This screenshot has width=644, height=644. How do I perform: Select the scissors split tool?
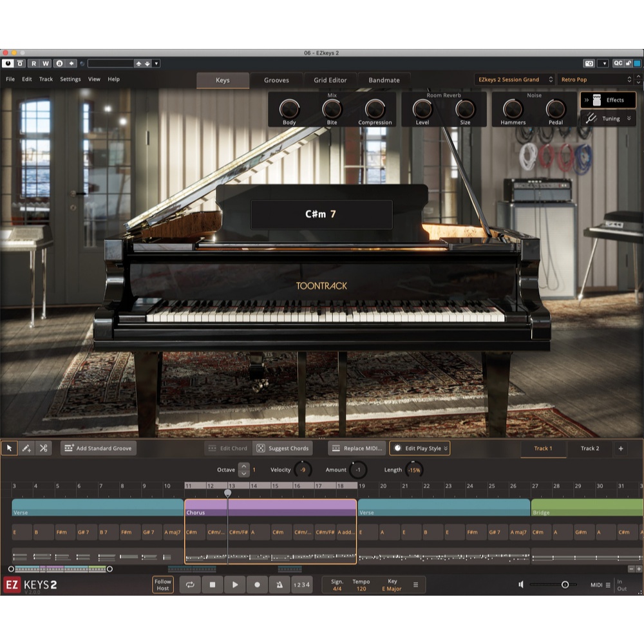click(44, 448)
